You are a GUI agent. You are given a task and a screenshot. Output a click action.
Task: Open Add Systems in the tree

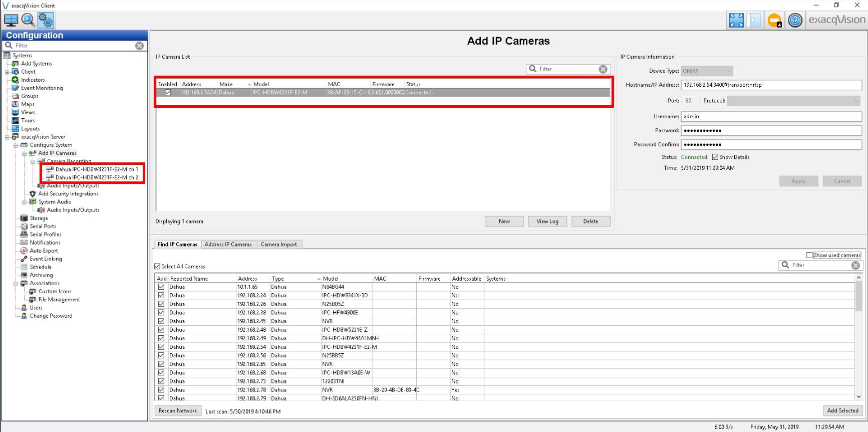37,64
